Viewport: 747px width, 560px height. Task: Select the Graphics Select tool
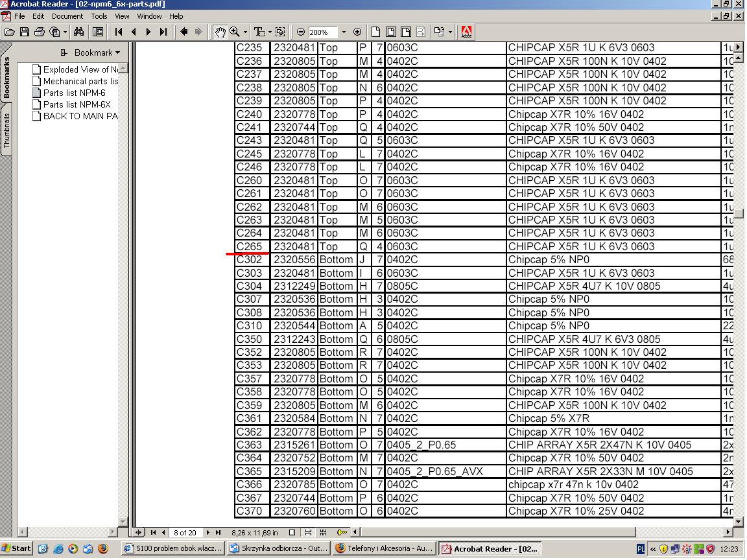pyautogui.click(x=281, y=32)
